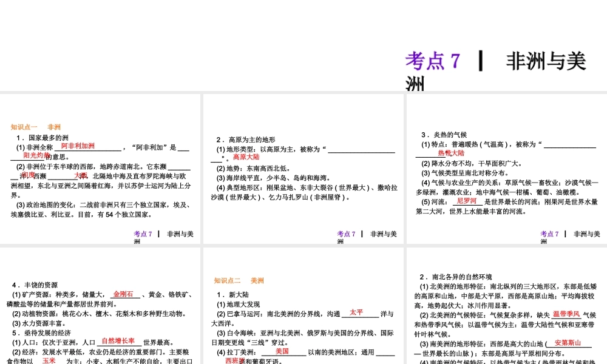Click the red answer 阿非利加洲
Image resolution: width=607 pixels, height=364 pixels.
78,146
